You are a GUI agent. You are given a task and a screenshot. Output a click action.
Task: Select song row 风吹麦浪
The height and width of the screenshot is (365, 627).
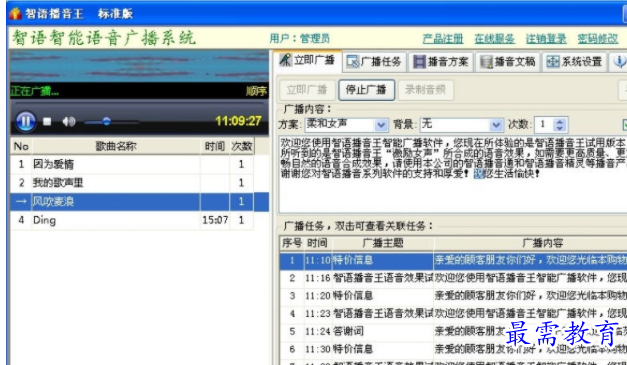click(x=140, y=201)
